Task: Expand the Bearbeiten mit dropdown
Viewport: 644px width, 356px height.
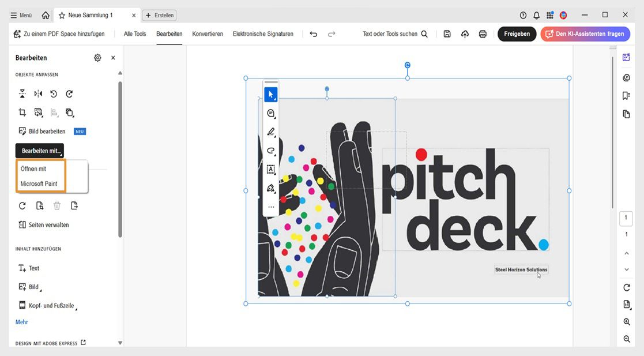Action: click(39, 151)
